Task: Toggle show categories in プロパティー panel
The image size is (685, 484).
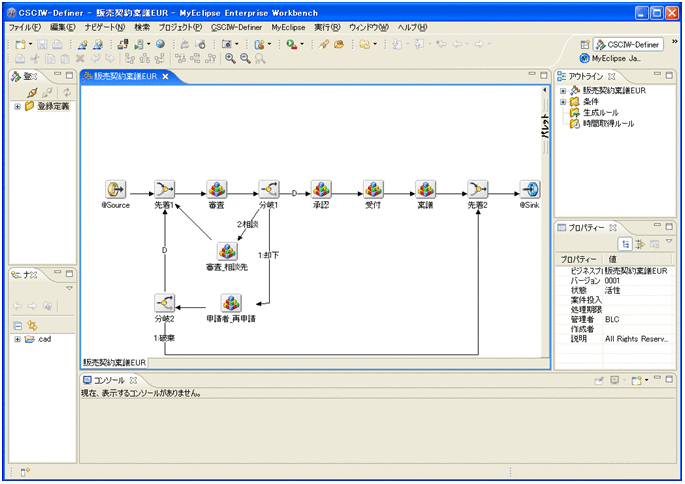Action: (x=625, y=243)
